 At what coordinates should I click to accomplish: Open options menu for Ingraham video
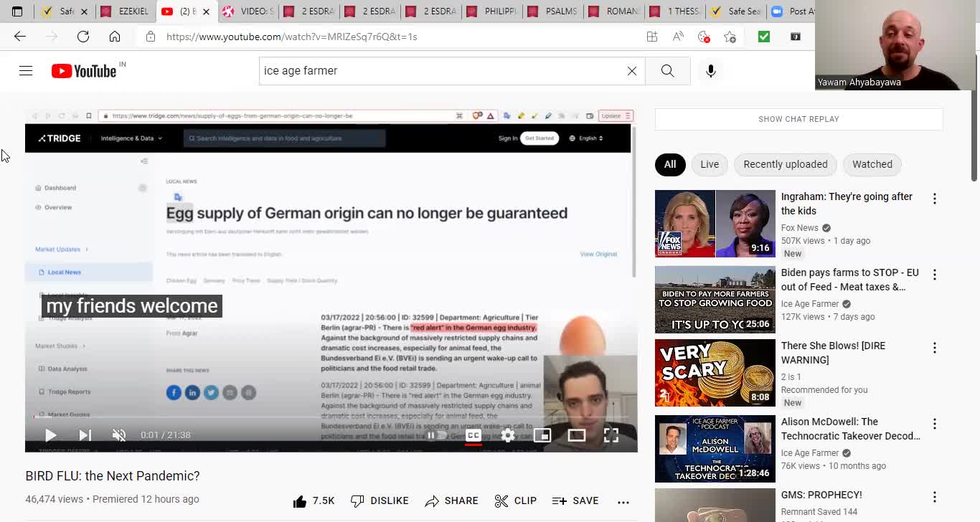pyautogui.click(x=934, y=199)
